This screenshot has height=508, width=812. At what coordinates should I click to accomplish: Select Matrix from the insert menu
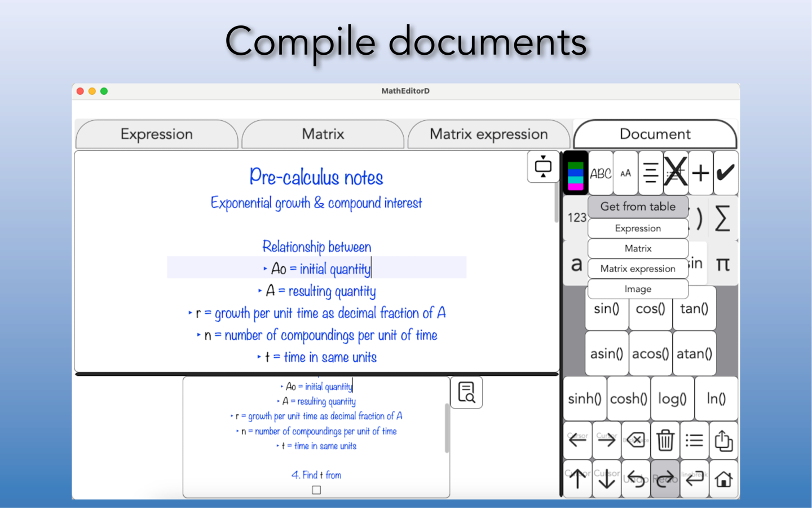pyautogui.click(x=638, y=248)
